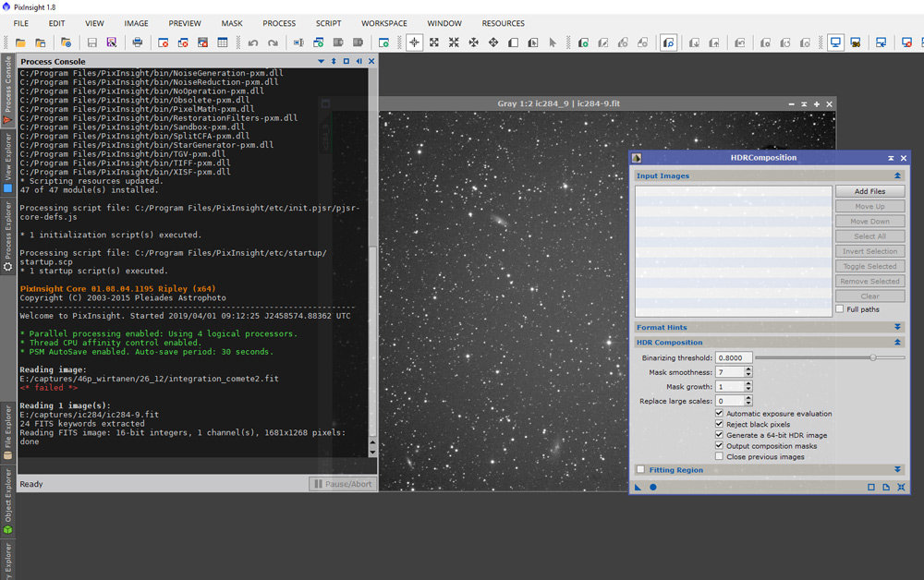Open the PROCESS menu

(279, 23)
